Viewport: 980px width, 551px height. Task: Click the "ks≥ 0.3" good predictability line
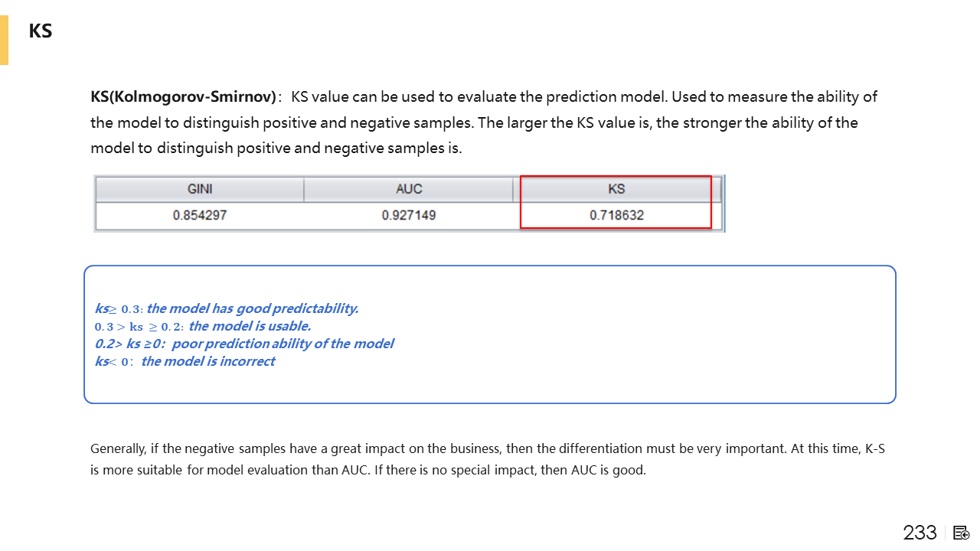click(227, 308)
